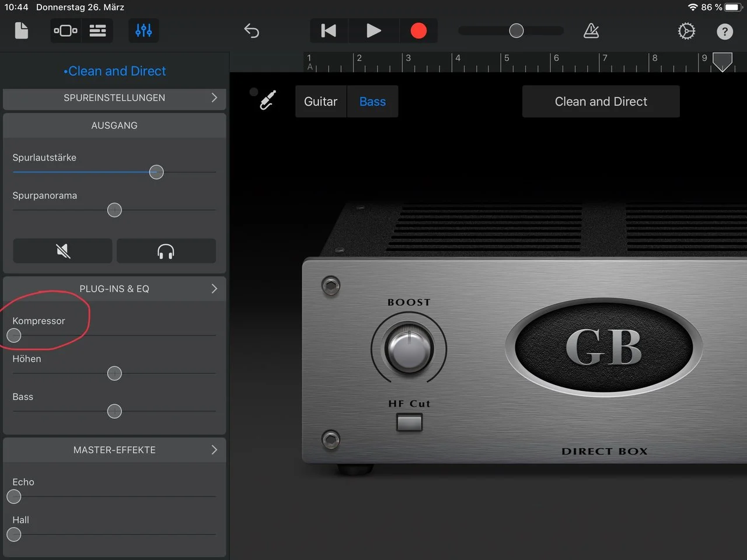Undo the last action
Image resolution: width=747 pixels, height=560 pixels.
(252, 30)
